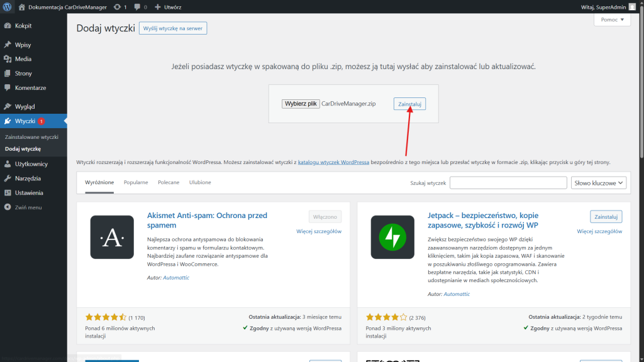644x362 pixels.
Task: Switch to the Popularne tab
Action: tap(136, 182)
